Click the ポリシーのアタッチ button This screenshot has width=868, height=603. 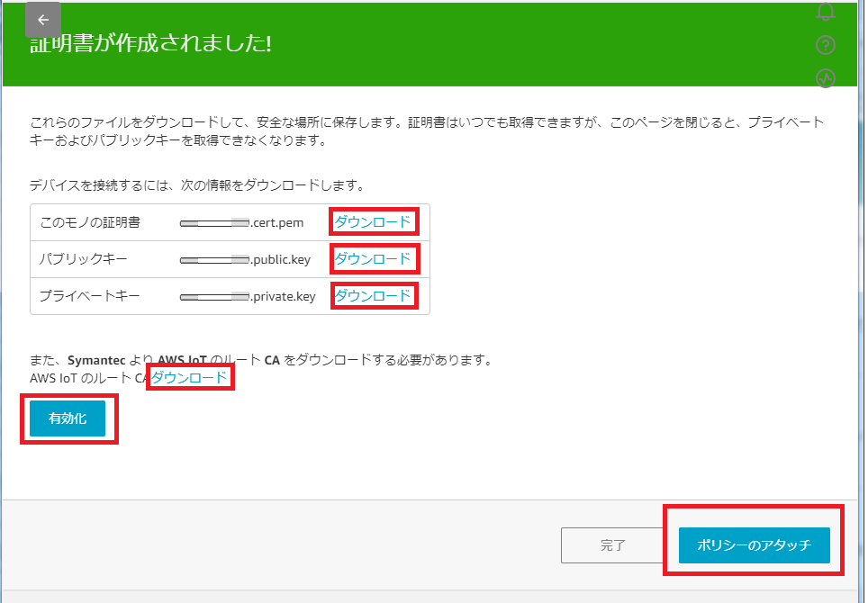coord(753,545)
